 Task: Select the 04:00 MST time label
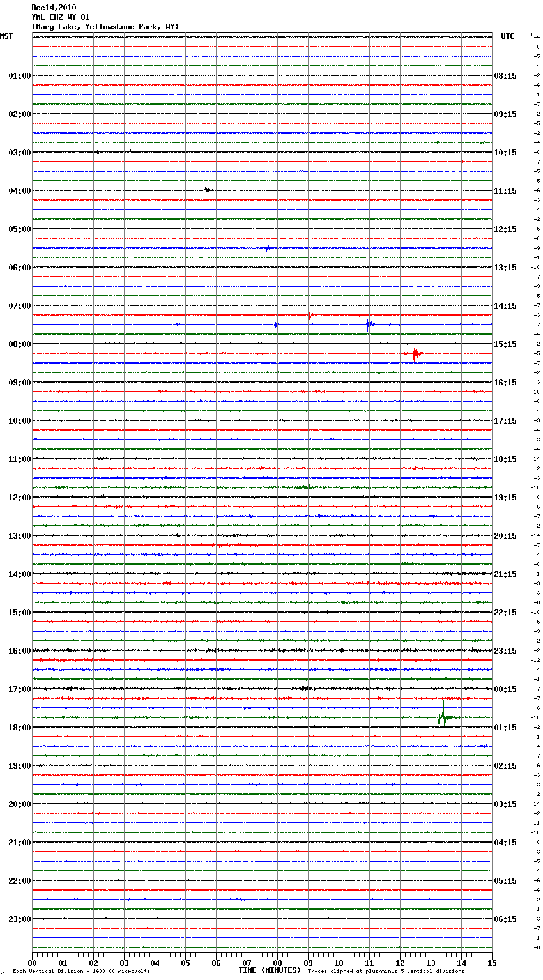19,191
